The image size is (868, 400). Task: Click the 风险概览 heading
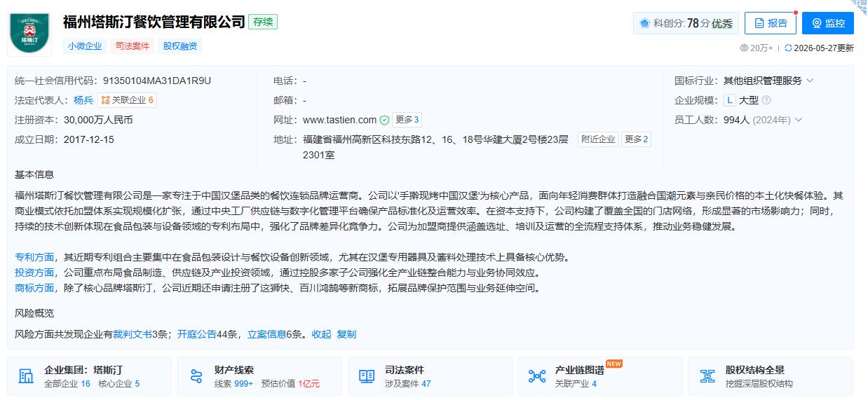point(34,312)
